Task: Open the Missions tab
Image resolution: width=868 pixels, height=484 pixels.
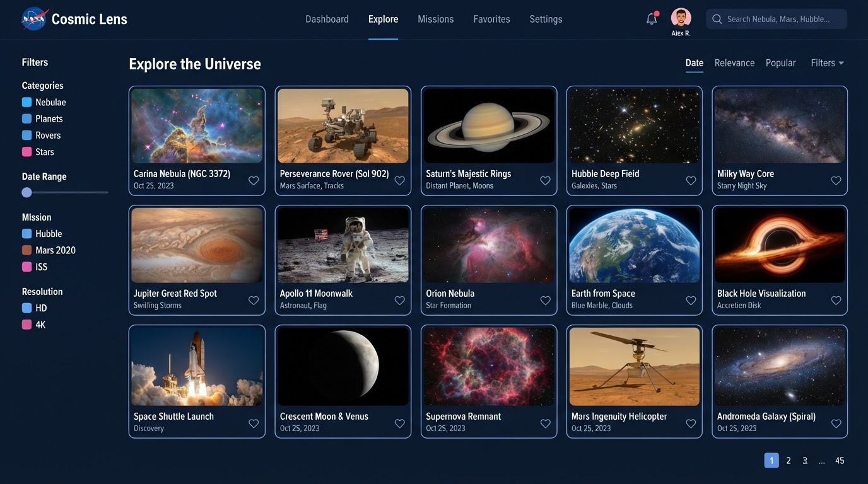Action: point(435,19)
